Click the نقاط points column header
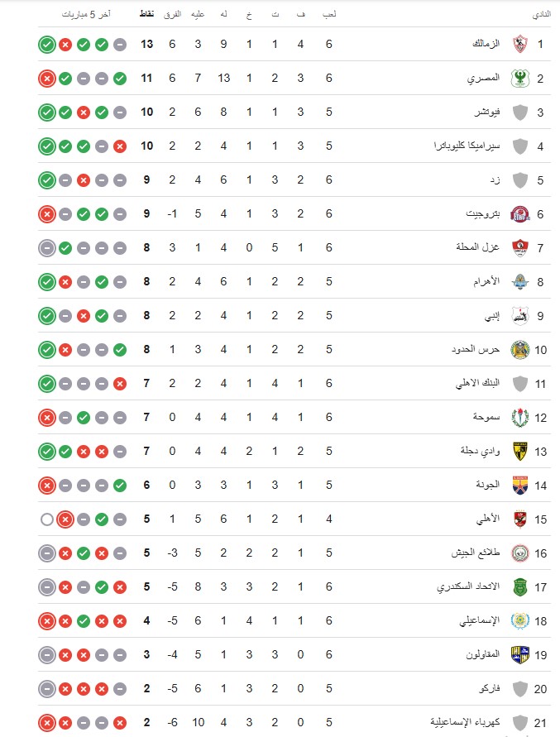Image resolution: width=560 pixels, height=737 pixels. [x=146, y=14]
